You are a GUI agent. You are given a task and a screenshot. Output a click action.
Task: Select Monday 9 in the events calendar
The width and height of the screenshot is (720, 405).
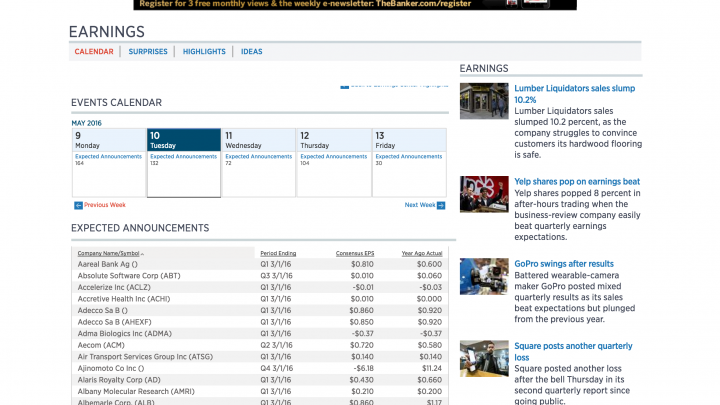point(109,140)
